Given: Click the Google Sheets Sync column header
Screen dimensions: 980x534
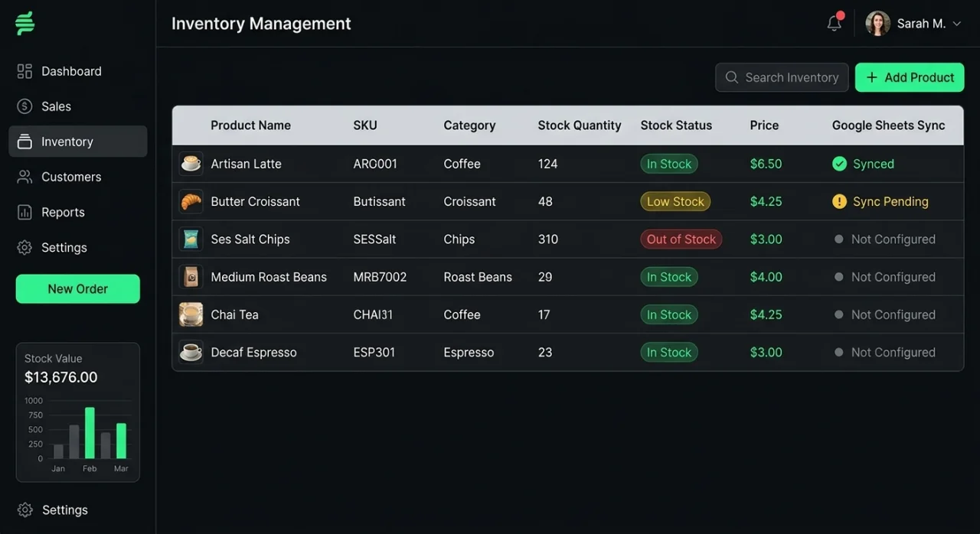Looking at the screenshot, I should pos(889,125).
